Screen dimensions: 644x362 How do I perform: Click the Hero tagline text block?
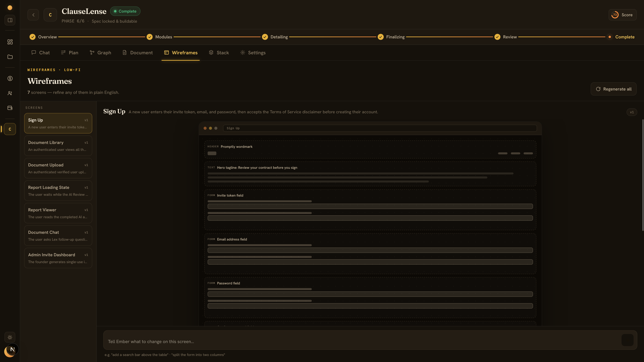pyautogui.click(x=370, y=174)
